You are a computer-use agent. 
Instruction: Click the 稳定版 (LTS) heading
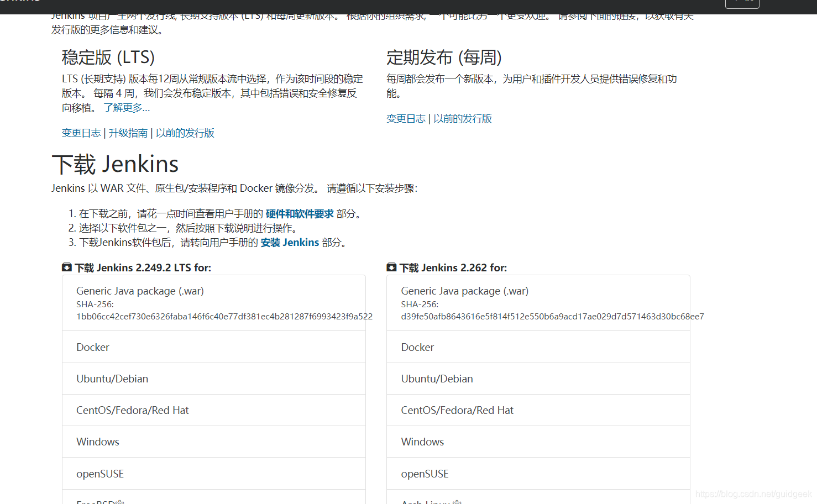108,57
